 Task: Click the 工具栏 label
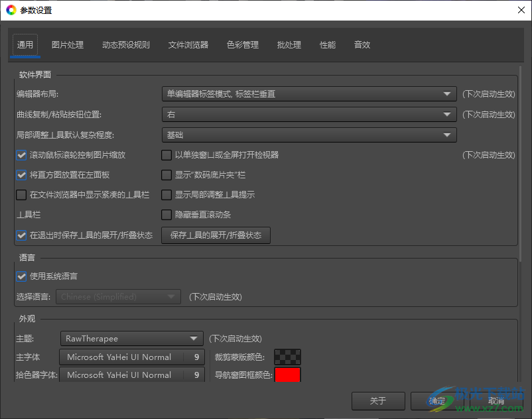[x=29, y=215]
